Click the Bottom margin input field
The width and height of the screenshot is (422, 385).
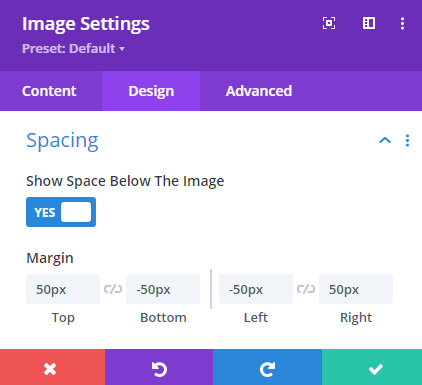pyautogui.click(x=163, y=289)
